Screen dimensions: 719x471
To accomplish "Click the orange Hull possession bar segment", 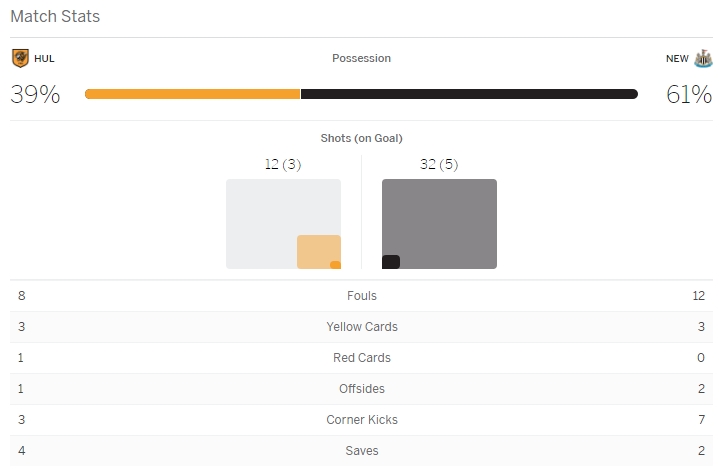I will pos(192,94).
